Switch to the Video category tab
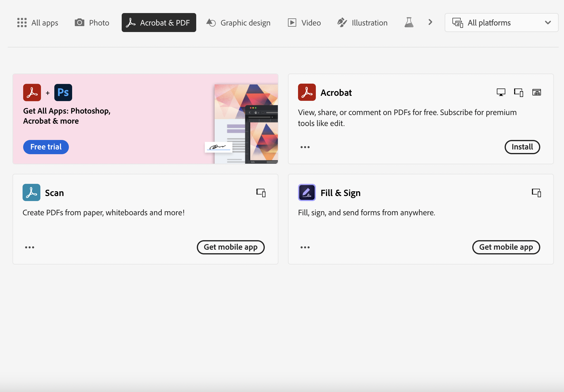Viewport: 564px width, 392px height. (305, 23)
